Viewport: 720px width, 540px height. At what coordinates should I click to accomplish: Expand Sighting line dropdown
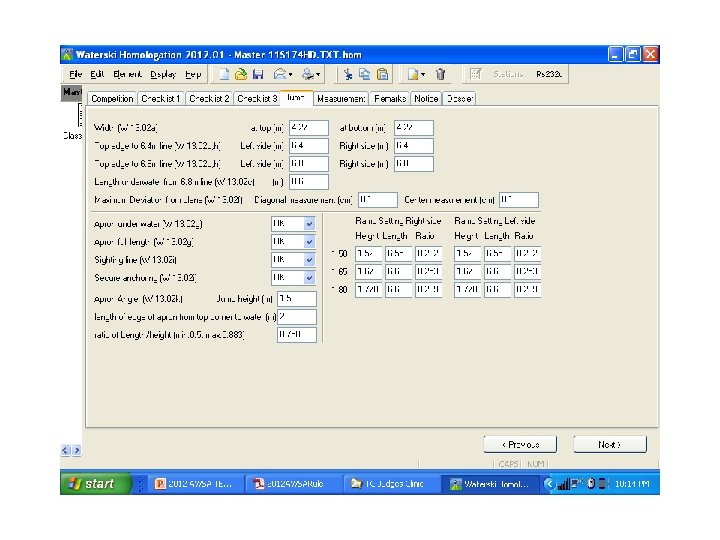309,259
